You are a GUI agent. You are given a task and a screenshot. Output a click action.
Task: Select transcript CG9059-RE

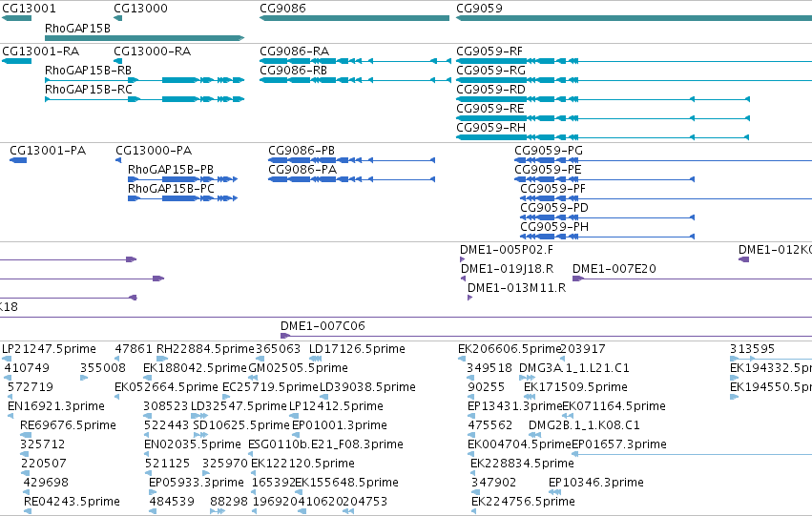coord(489,109)
